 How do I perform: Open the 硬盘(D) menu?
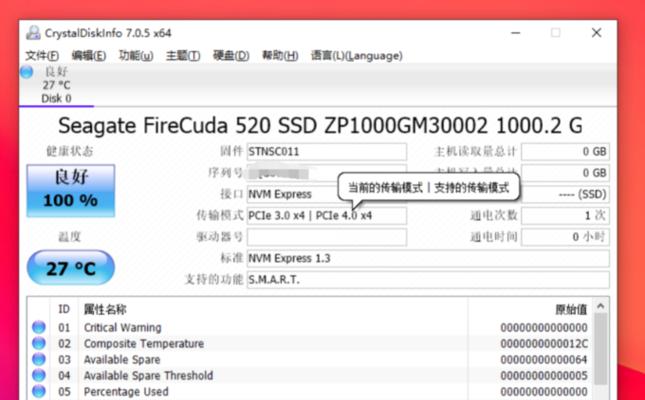(231, 56)
